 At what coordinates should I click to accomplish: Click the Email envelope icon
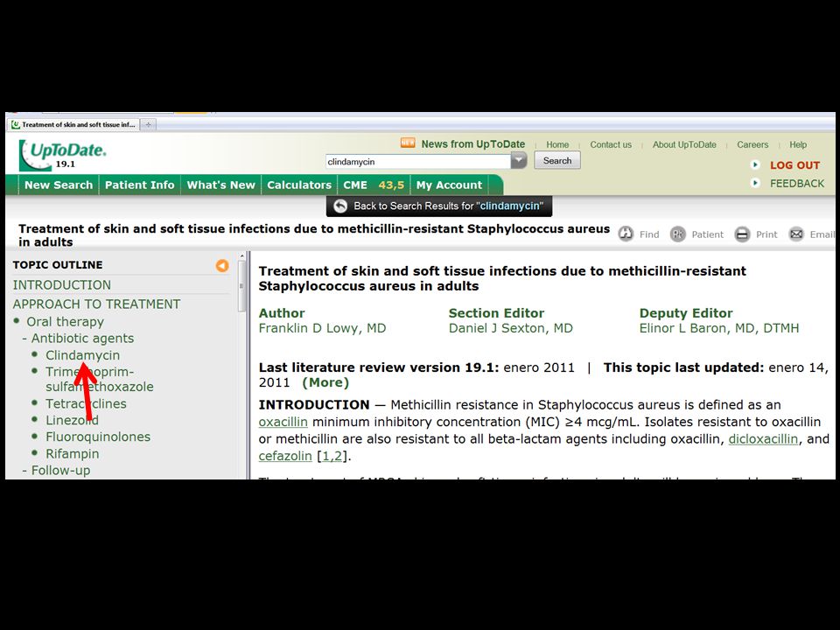click(796, 234)
